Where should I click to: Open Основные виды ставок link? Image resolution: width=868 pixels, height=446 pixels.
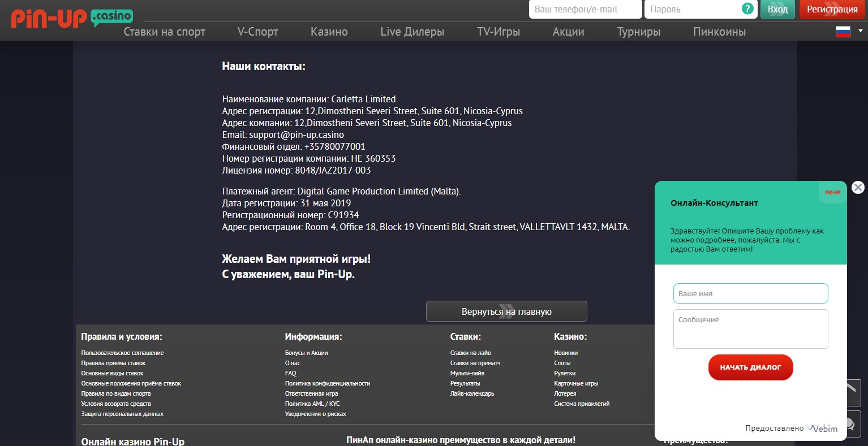(112, 373)
